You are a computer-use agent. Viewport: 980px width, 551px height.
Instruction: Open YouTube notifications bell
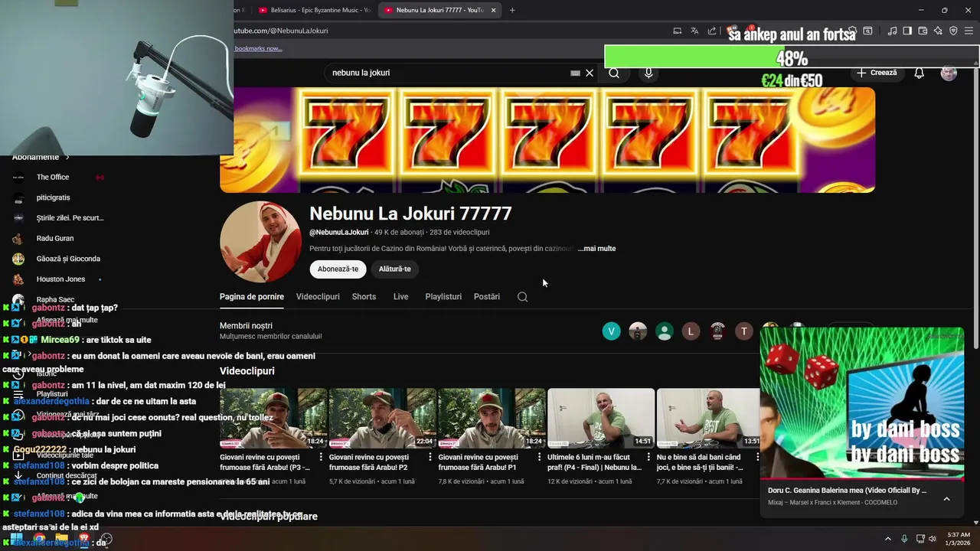920,73
